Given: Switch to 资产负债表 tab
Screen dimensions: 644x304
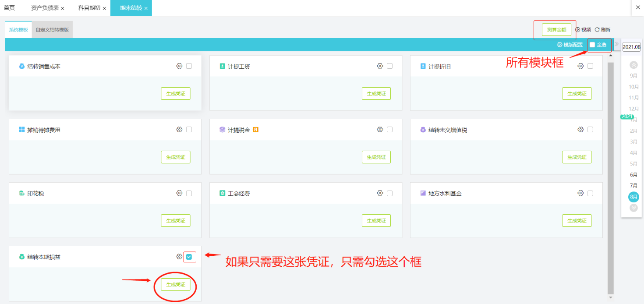Looking at the screenshot, I should pyautogui.click(x=45, y=8).
